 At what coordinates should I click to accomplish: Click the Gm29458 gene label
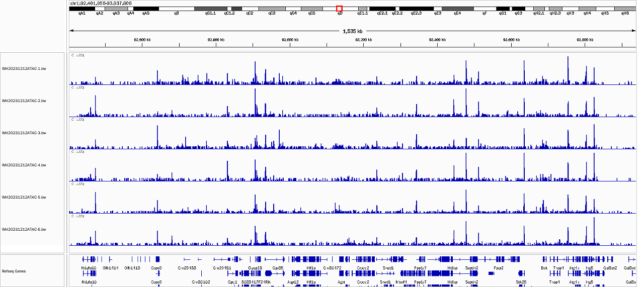[x=187, y=268]
